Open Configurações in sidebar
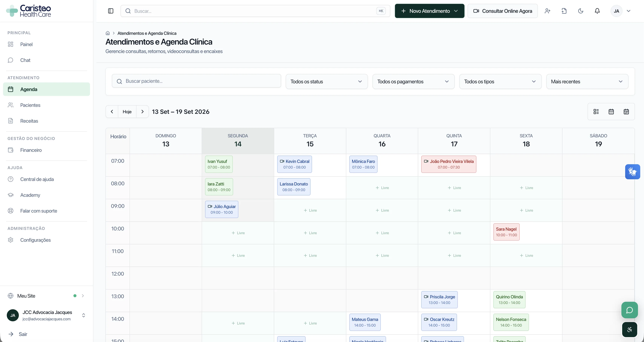Viewport: 644px width, 342px height. (47, 240)
